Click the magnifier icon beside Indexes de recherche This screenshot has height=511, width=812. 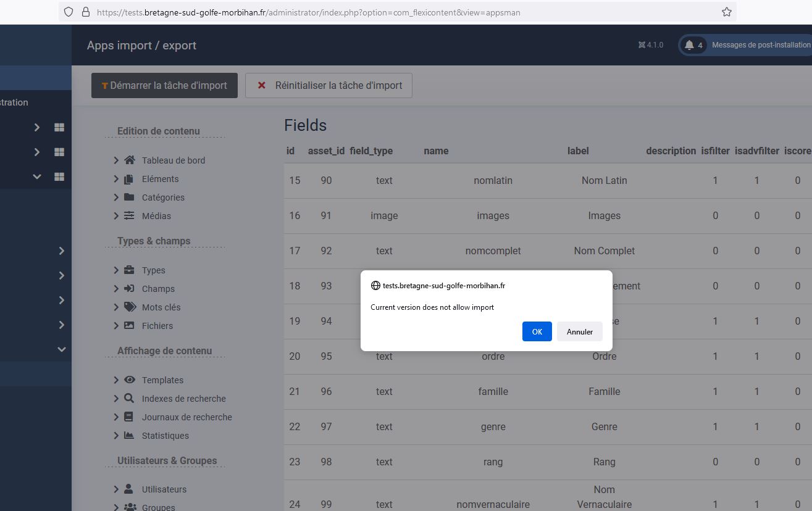tap(129, 399)
